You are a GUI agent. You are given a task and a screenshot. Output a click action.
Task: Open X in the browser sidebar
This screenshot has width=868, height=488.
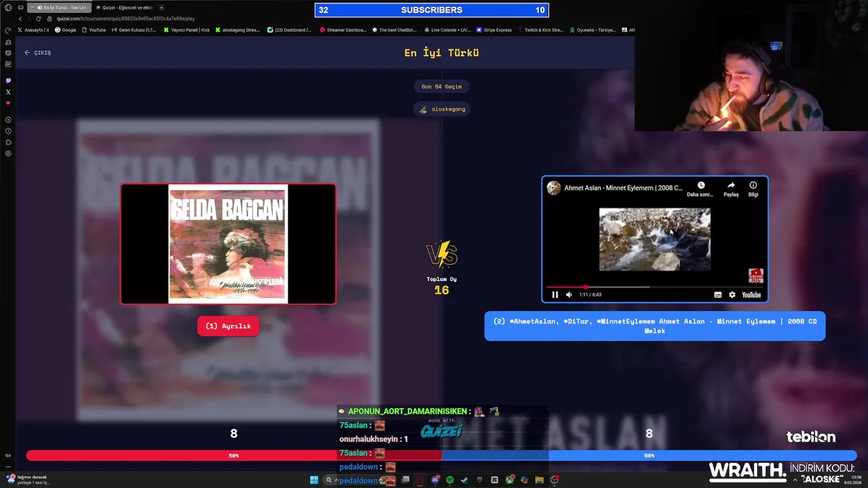(8, 91)
